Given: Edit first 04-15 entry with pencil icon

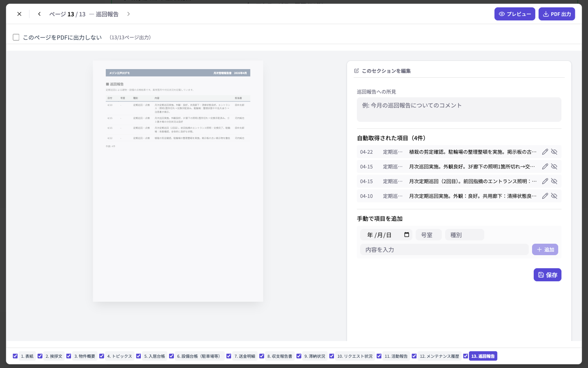Looking at the screenshot, I should [x=545, y=166].
